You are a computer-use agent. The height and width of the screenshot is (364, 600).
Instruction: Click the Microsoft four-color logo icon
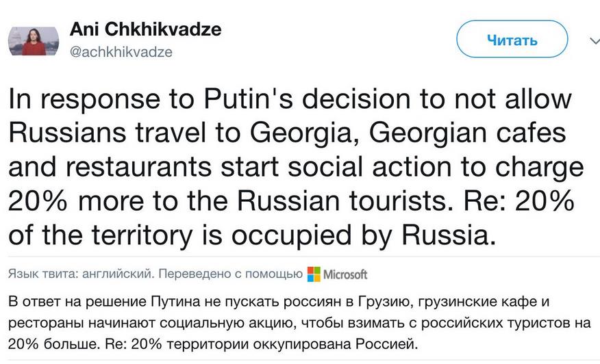point(314,274)
